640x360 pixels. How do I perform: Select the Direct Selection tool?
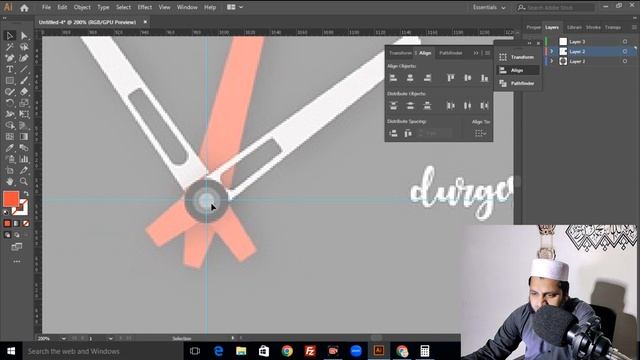click(x=24, y=36)
